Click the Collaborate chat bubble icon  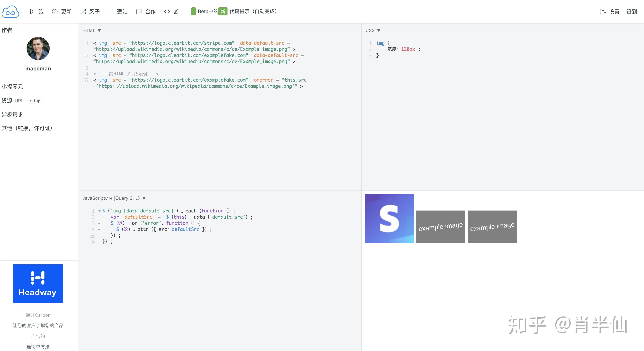point(139,12)
